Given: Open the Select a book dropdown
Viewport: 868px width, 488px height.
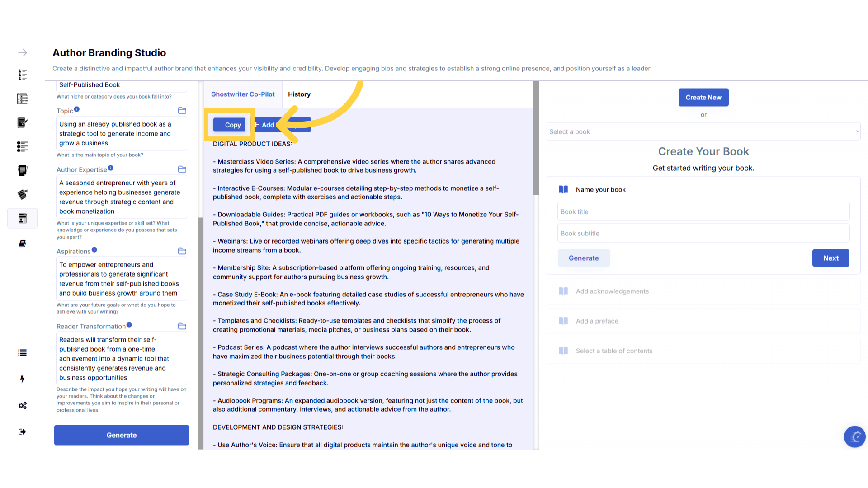Looking at the screenshot, I should (x=703, y=131).
